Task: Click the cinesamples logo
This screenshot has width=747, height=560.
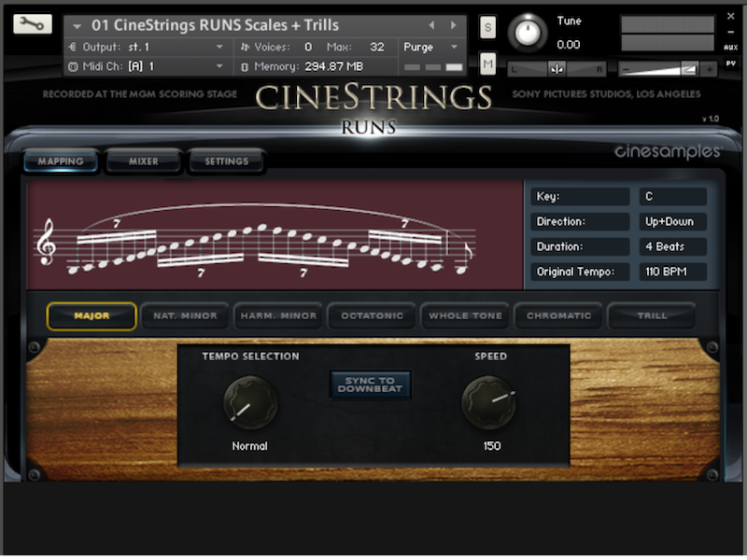Action: coord(668,151)
